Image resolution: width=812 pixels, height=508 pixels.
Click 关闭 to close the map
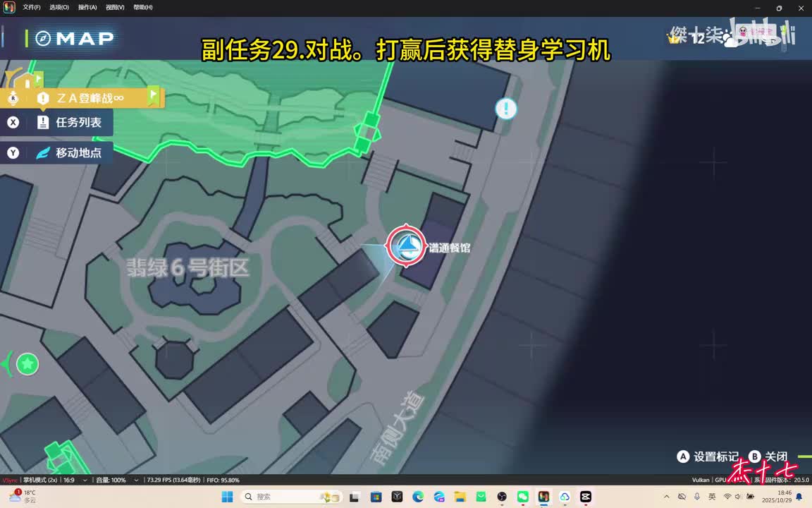776,456
